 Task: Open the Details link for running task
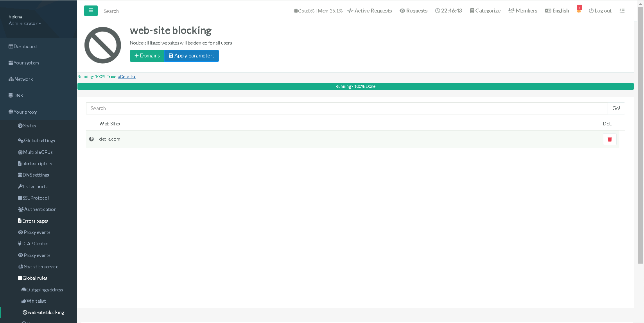(x=127, y=77)
